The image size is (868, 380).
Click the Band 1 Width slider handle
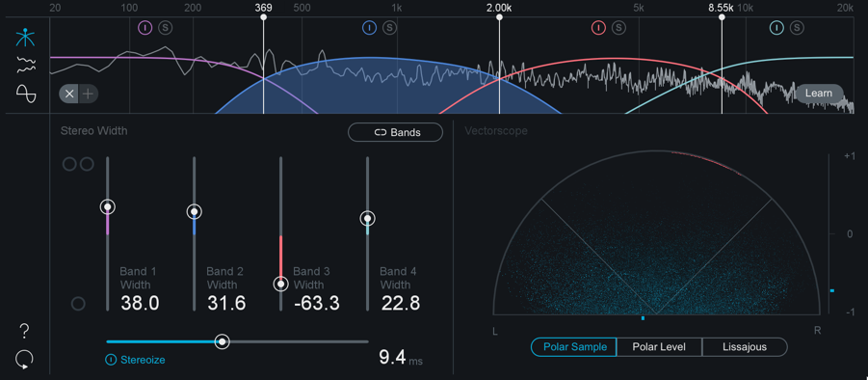coord(108,206)
